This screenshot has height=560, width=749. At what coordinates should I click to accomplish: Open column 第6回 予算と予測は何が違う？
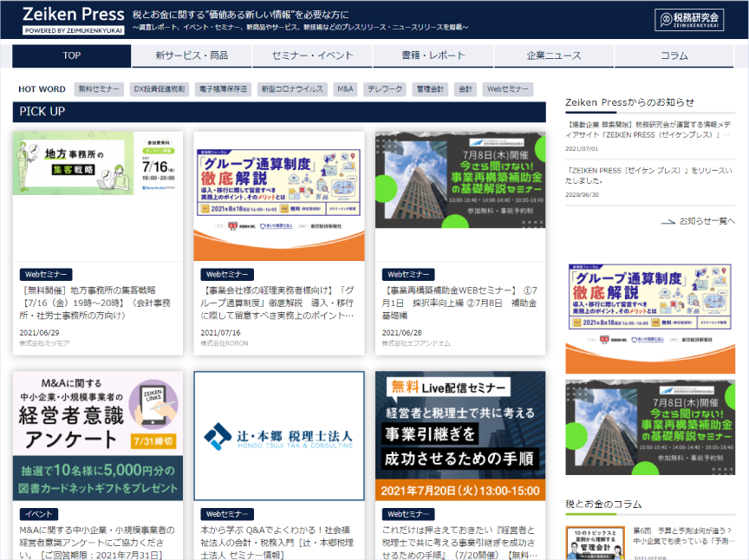pyautogui.click(x=684, y=536)
